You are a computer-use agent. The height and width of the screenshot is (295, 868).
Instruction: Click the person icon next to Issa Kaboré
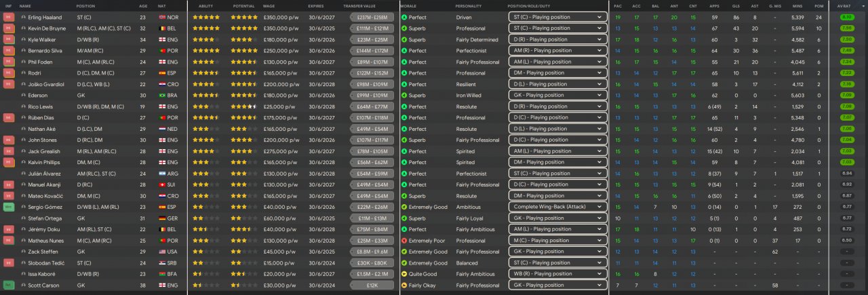(23, 274)
